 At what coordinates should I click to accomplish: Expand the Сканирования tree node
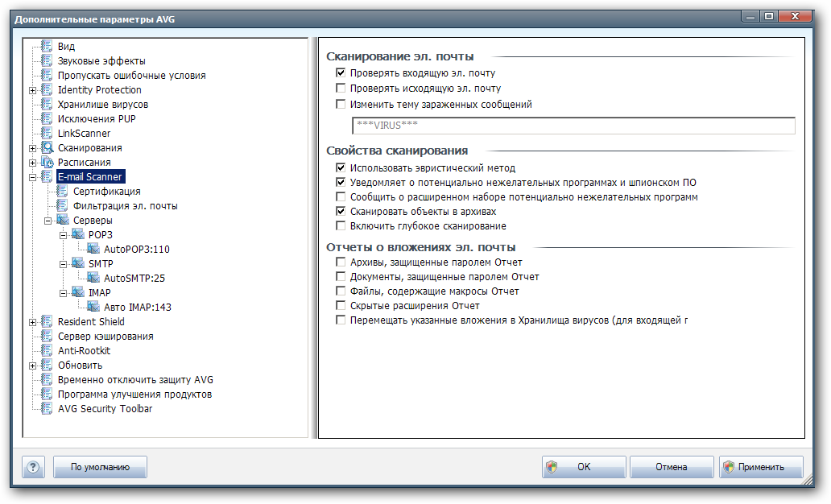[33, 148]
